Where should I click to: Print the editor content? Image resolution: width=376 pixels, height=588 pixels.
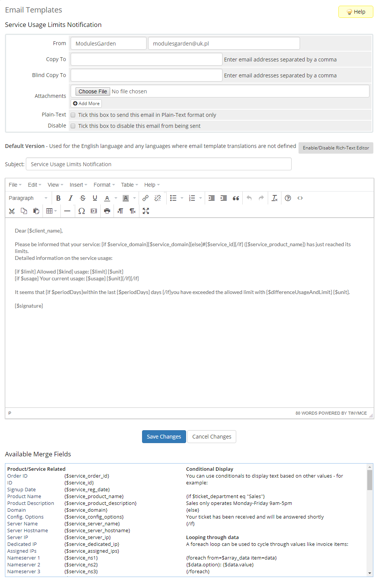pyautogui.click(x=107, y=211)
